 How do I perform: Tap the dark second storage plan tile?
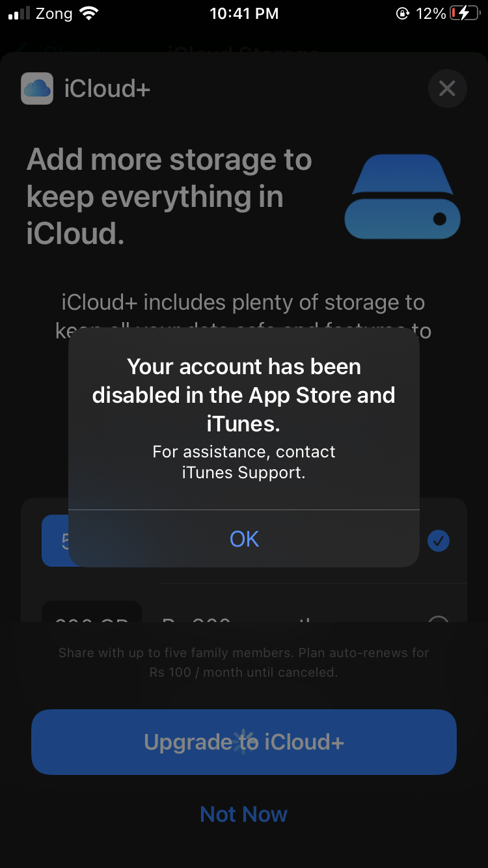[x=92, y=612]
